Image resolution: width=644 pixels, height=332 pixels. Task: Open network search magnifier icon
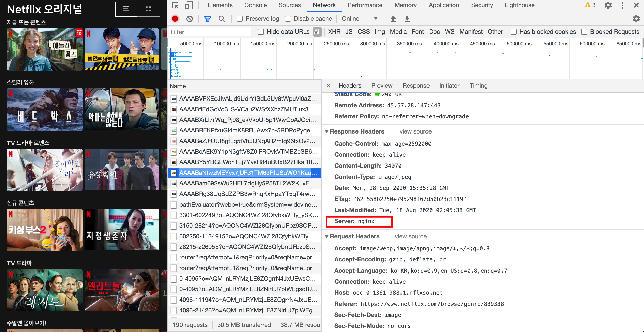click(x=222, y=19)
